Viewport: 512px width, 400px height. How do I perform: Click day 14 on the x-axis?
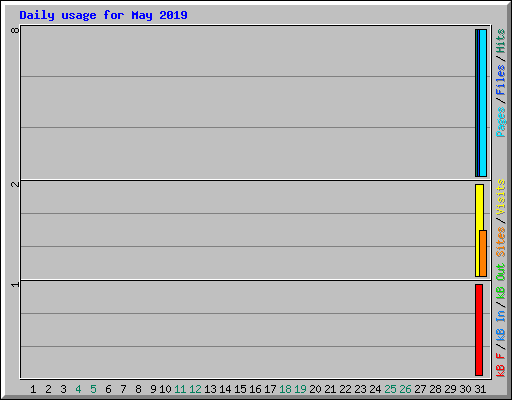tap(225, 389)
